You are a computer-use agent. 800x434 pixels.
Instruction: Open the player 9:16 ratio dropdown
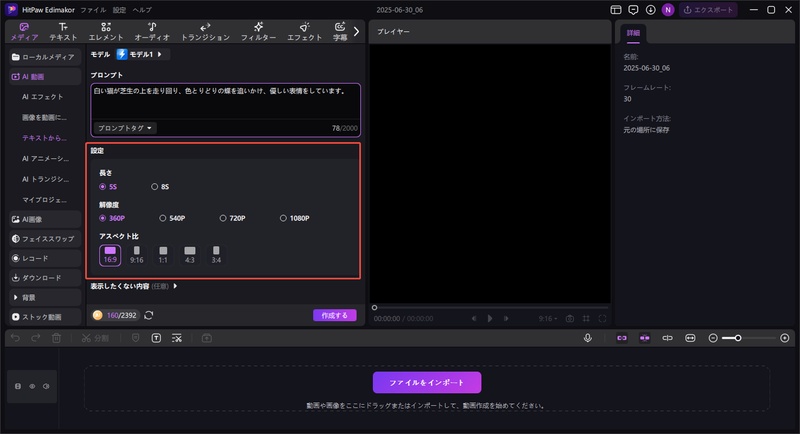(548, 319)
